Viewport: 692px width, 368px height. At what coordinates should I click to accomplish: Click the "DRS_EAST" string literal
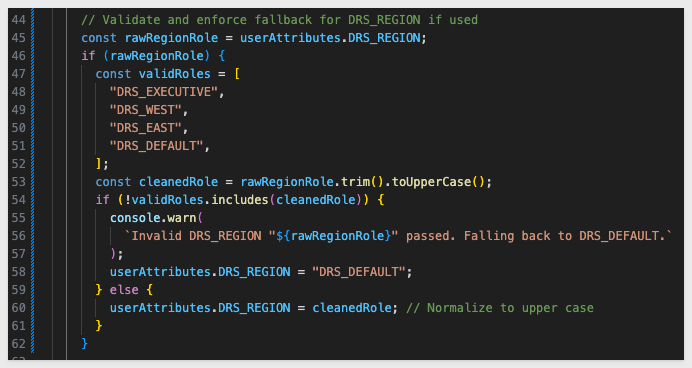tap(146, 128)
